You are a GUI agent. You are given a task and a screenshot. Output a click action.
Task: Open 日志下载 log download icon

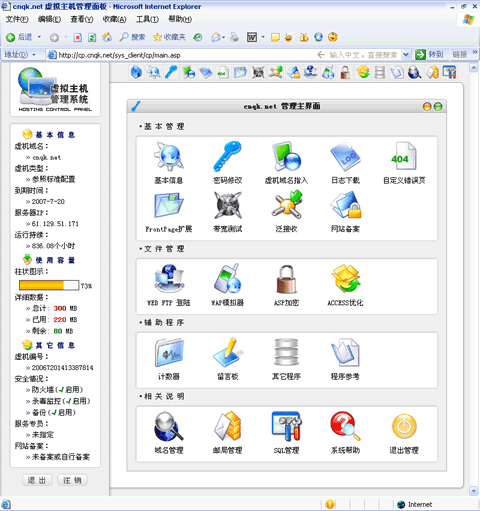click(345, 157)
